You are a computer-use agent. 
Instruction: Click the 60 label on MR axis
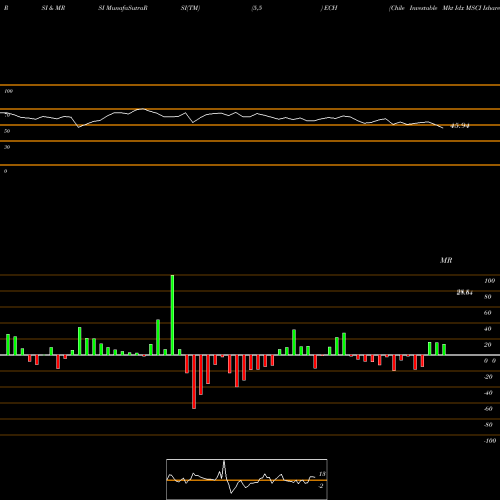488,313
